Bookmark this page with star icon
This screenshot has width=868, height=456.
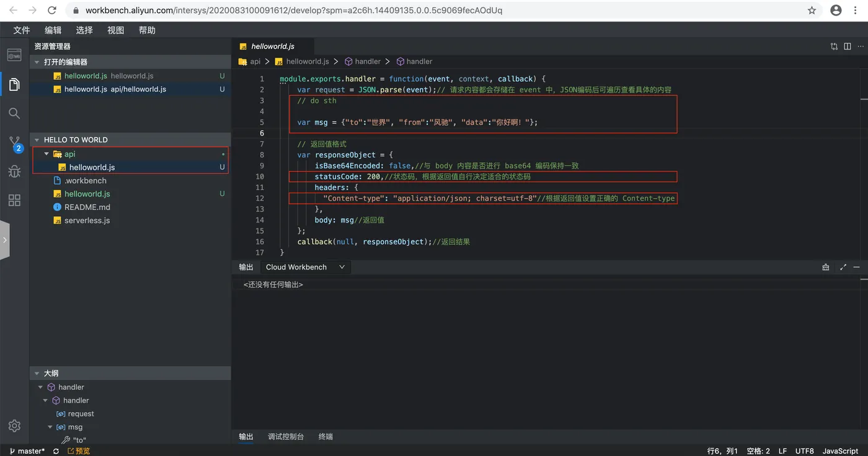(x=812, y=11)
